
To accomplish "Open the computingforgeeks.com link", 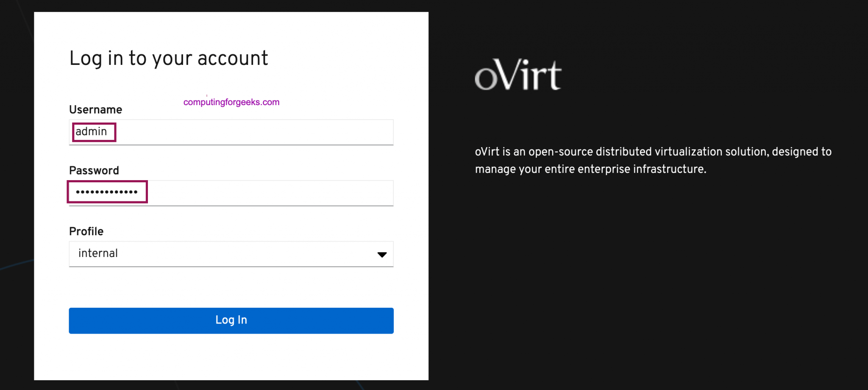I will (x=230, y=101).
